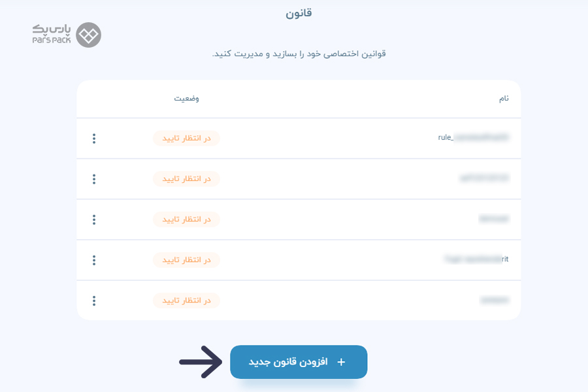
Task: Click the در انتظار تایید badge in the fourth row
Action: coord(186,260)
